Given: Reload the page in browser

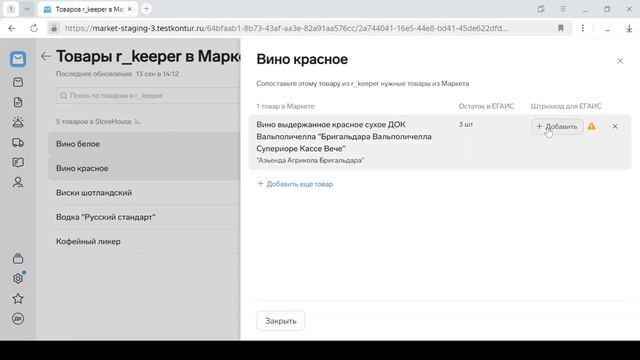Looking at the screenshot, I should 33,28.
